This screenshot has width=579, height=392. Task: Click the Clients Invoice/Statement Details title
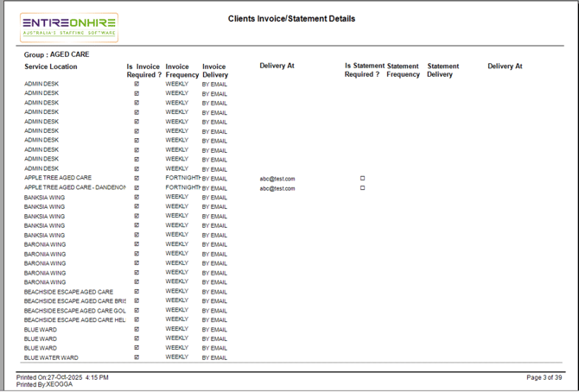[x=291, y=18]
